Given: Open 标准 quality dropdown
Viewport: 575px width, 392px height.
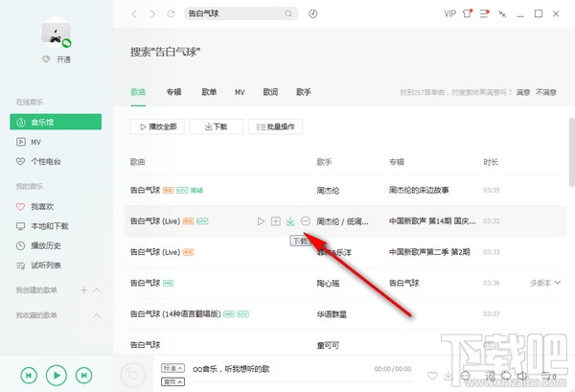Looking at the screenshot, I should pyautogui.click(x=172, y=368).
